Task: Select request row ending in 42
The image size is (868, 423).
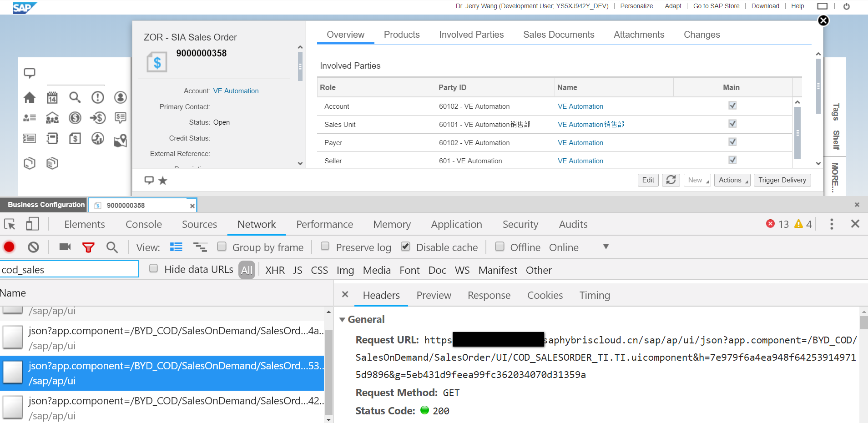Action: pos(162,408)
